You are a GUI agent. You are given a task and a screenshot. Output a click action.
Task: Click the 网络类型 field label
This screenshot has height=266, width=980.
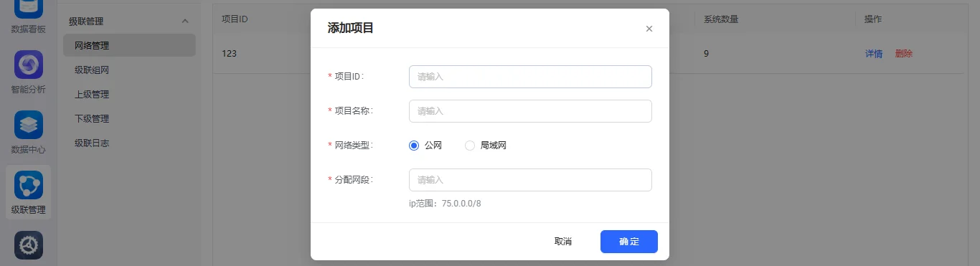tap(353, 146)
